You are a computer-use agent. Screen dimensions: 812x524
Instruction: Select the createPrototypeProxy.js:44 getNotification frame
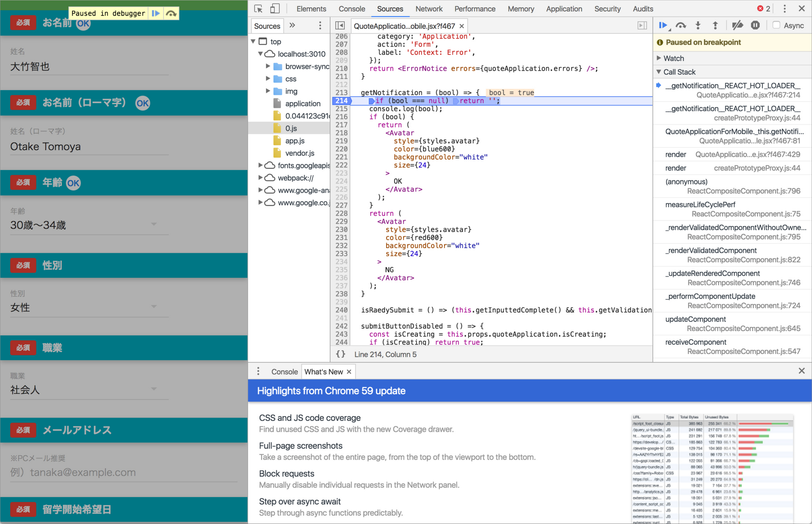(x=732, y=113)
